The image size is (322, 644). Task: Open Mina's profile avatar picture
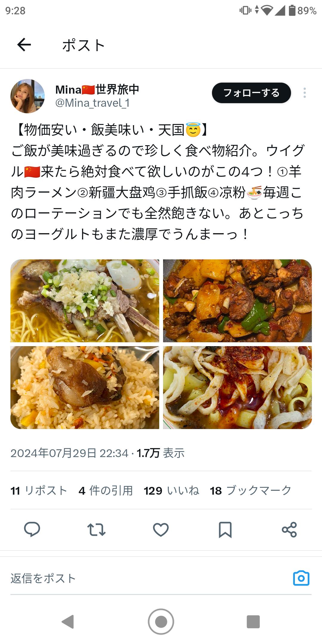pos(28,96)
